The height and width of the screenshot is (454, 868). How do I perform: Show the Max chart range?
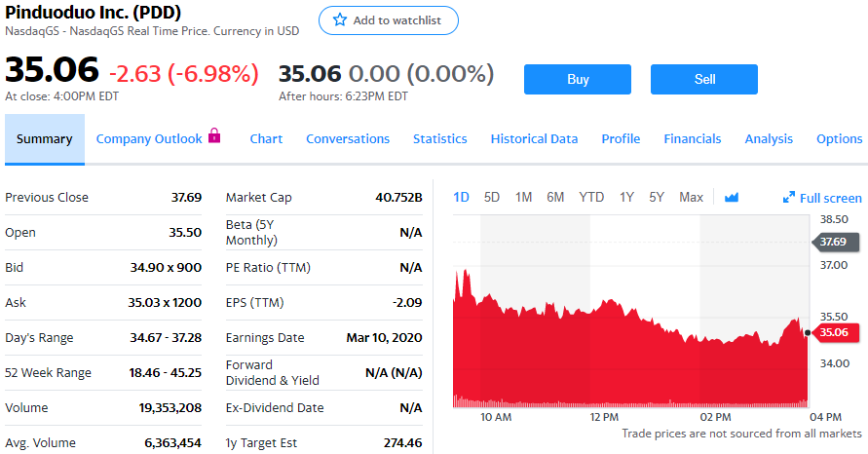(x=691, y=198)
